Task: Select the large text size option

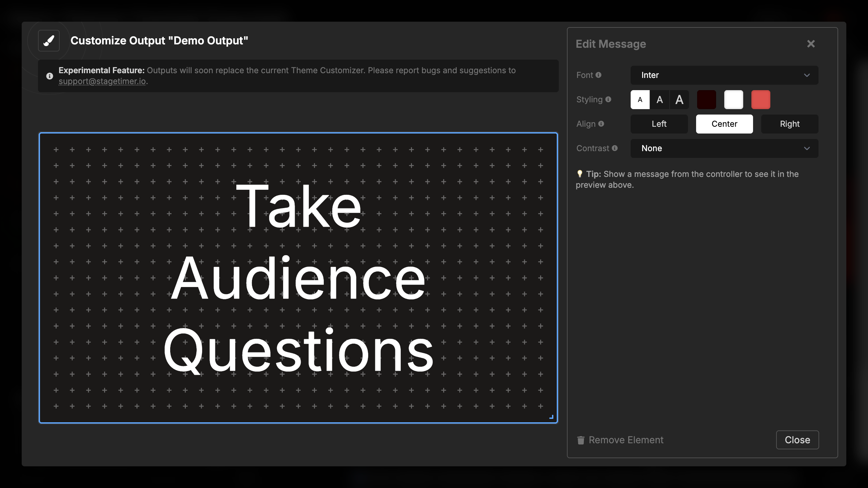Action: click(679, 100)
